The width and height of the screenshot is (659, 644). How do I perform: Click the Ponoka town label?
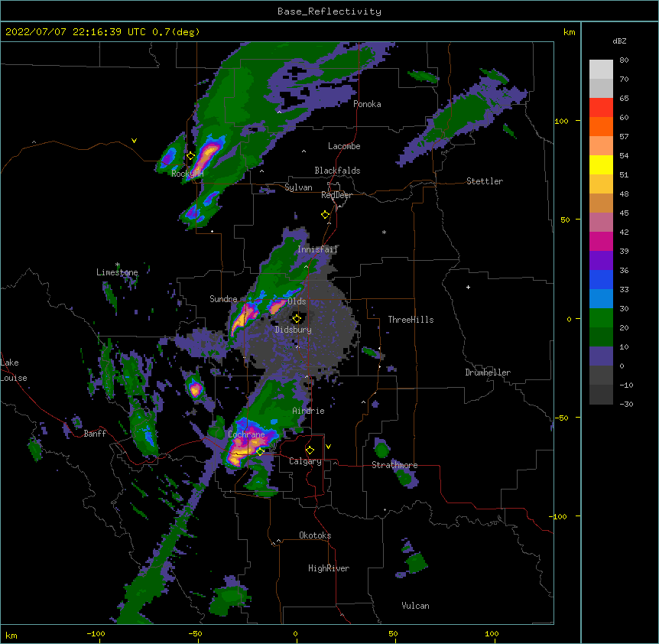367,104
